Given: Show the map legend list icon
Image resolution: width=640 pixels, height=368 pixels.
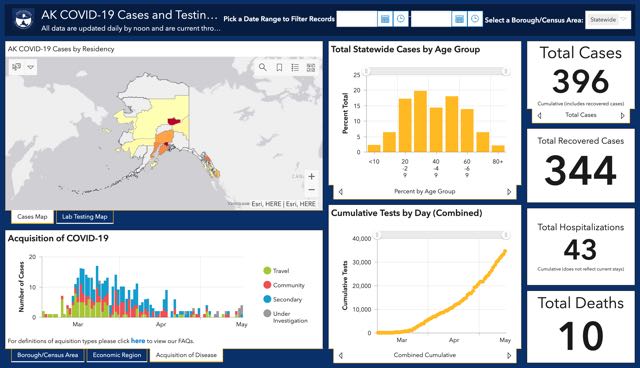Looking at the screenshot, I should coord(295,67).
